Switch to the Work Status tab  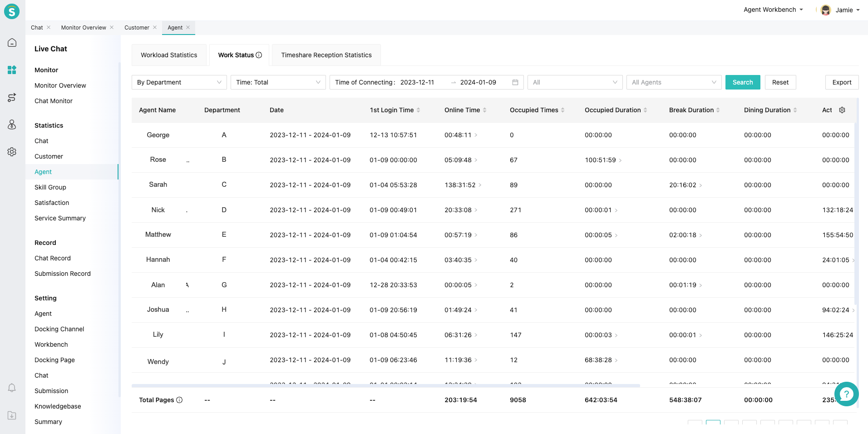239,55
